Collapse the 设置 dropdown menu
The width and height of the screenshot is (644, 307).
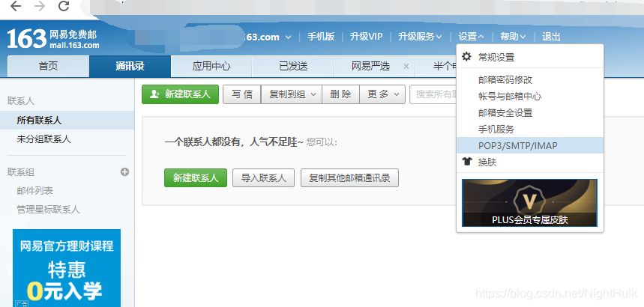(x=471, y=37)
